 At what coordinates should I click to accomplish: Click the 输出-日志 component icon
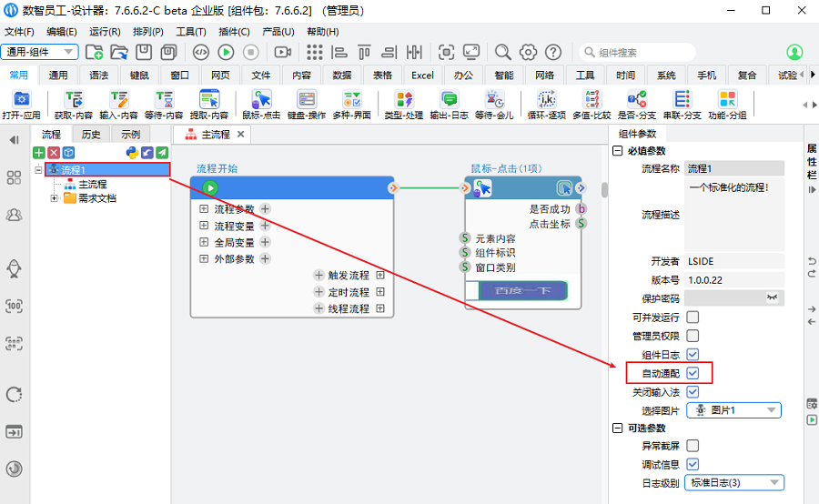coord(448,99)
